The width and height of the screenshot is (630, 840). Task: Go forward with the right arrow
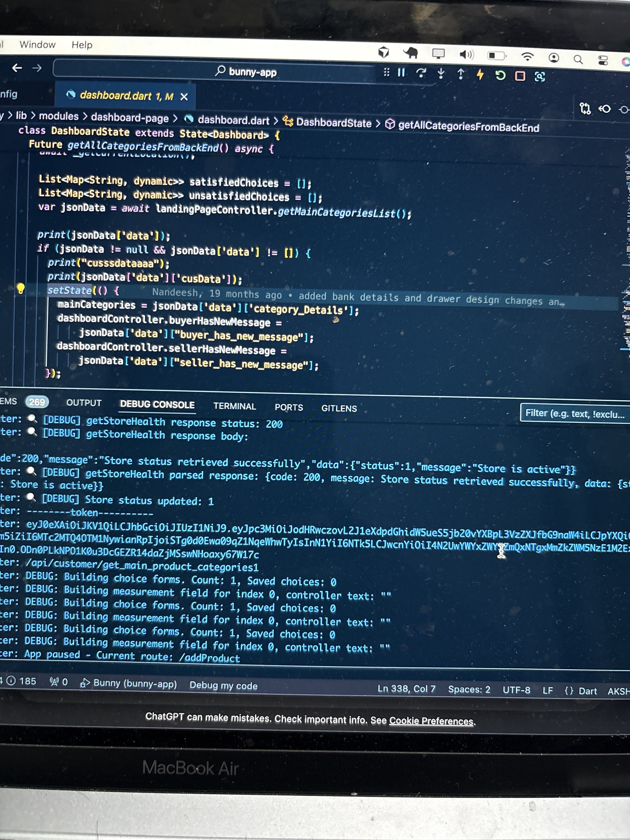[x=37, y=68]
